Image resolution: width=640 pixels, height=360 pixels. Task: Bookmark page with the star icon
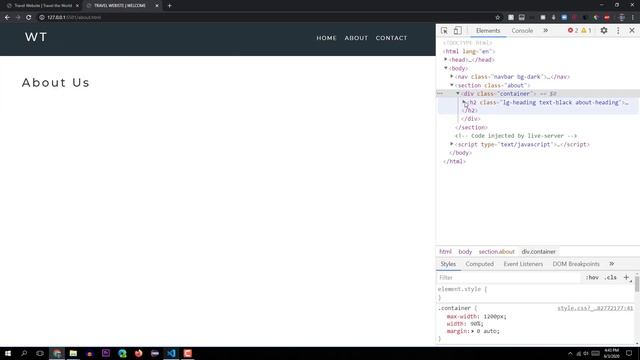point(497,18)
